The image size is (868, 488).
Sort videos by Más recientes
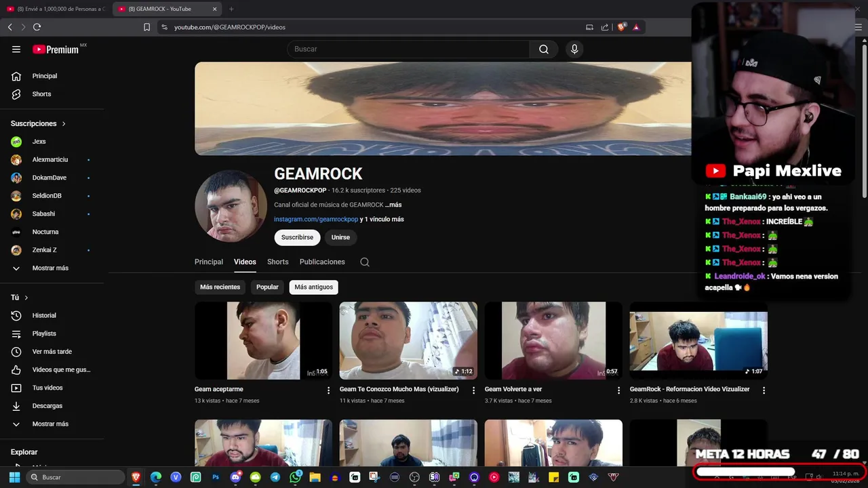coord(220,287)
